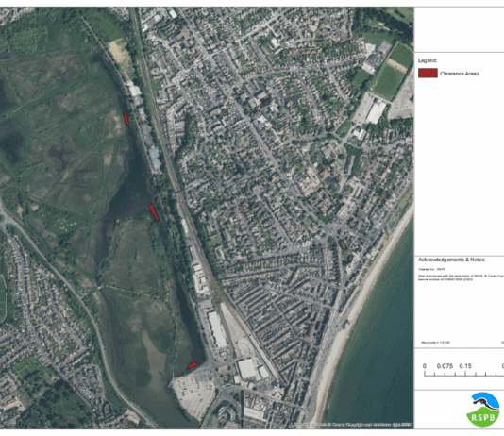Image resolution: width=504 pixels, height=436 pixels.
Task: Click the '0.075' scale bar label
Action: (445, 366)
